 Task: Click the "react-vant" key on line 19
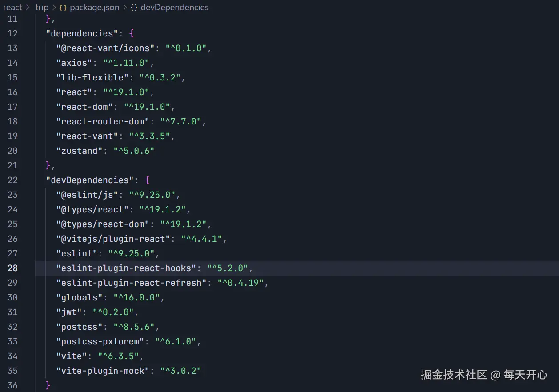(87, 136)
